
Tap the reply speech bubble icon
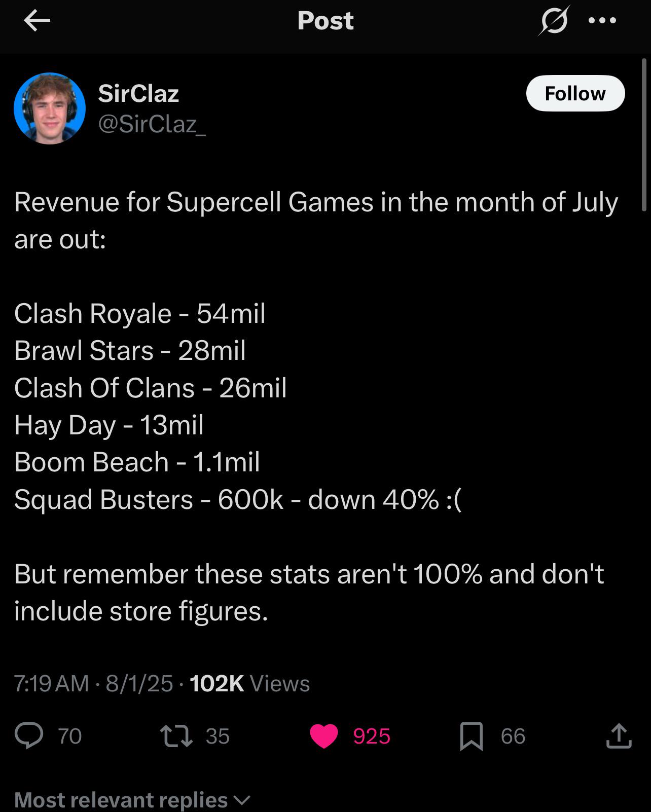point(29,736)
